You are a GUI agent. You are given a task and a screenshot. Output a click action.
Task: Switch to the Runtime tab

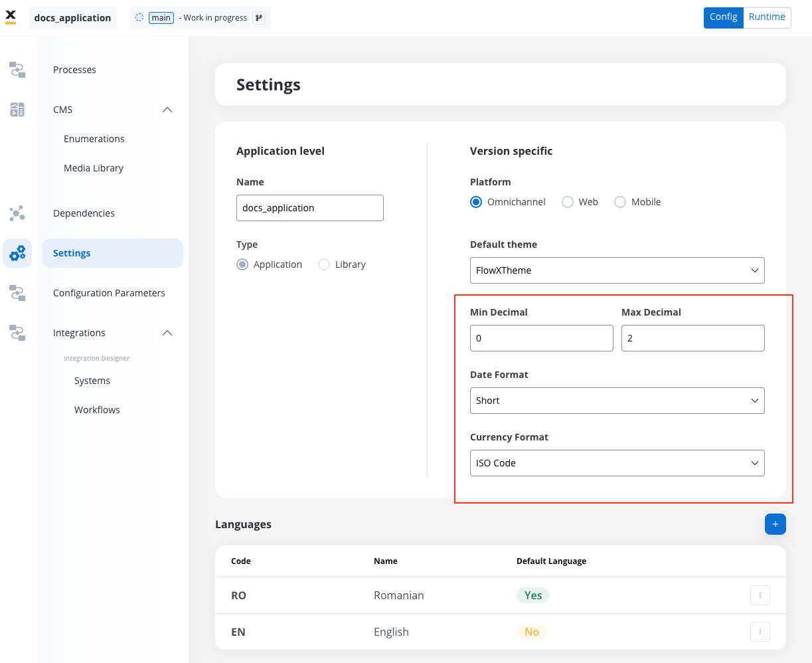point(768,17)
